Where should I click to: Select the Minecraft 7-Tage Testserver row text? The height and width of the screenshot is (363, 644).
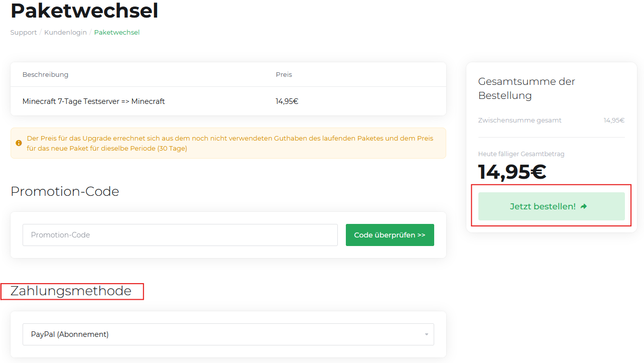(93, 101)
